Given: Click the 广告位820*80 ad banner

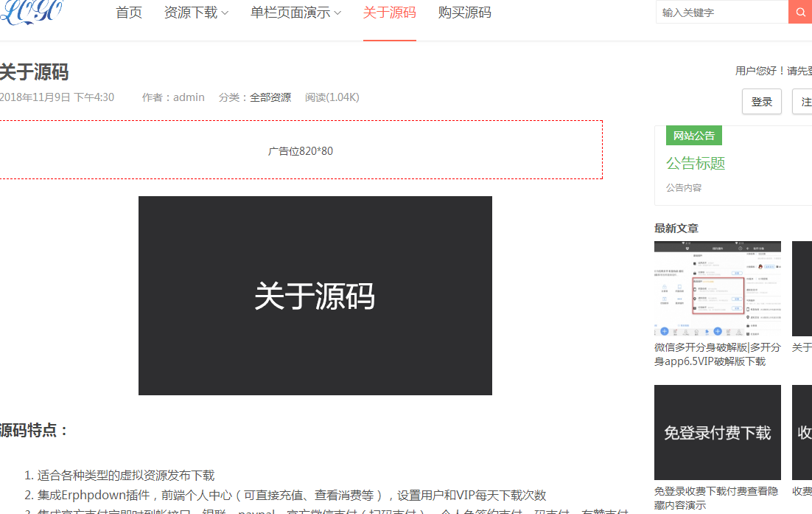Looking at the screenshot, I should click(301, 150).
